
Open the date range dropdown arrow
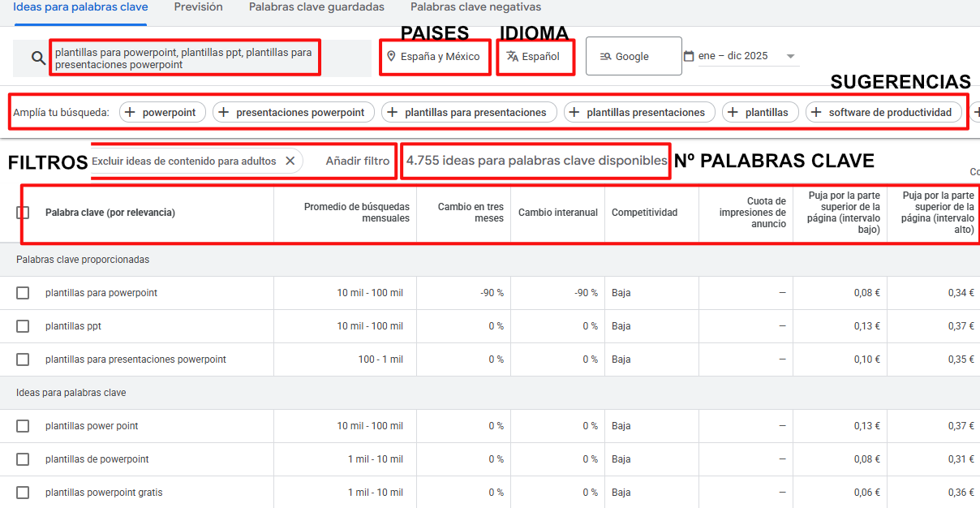789,57
